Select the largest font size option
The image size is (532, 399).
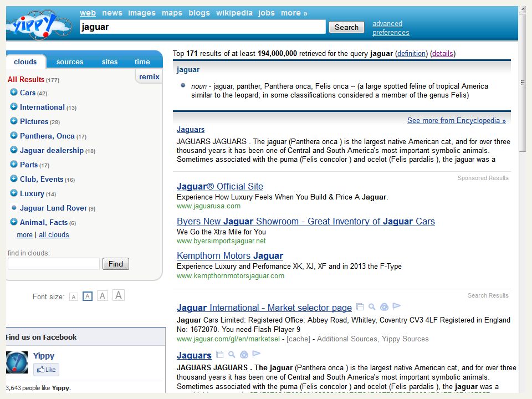click(x=119, y=295)
